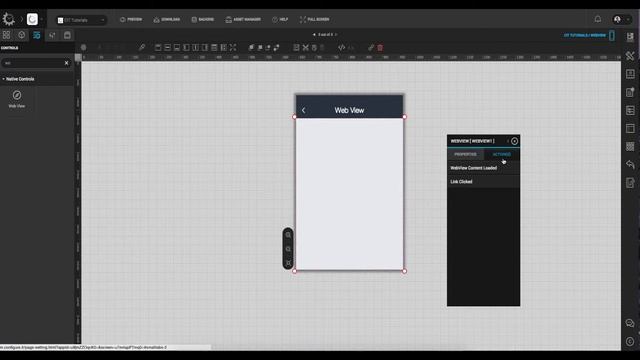Click the phone device icon at top right
This screenshot has height=360, width=640.
pyautogui.click(x=612, y=35)
